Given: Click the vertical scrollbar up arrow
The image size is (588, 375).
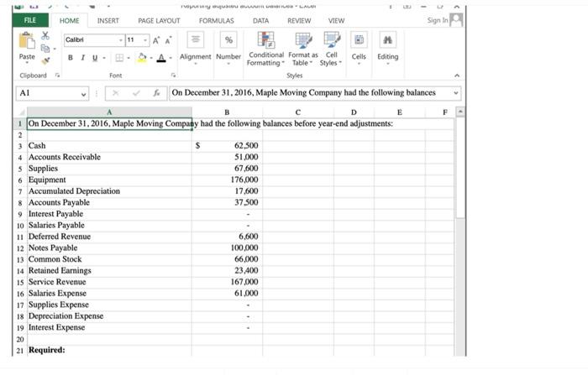Looking at the screenshot, I should pos(459,112).
